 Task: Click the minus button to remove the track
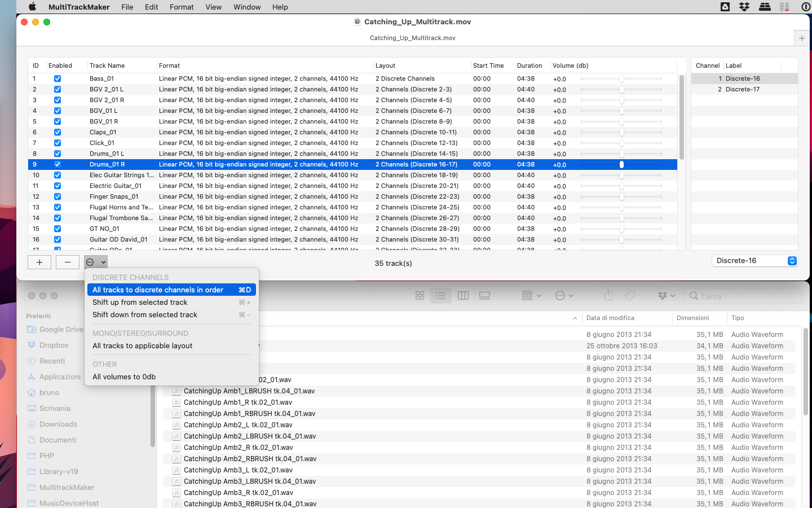pos(68,262)
